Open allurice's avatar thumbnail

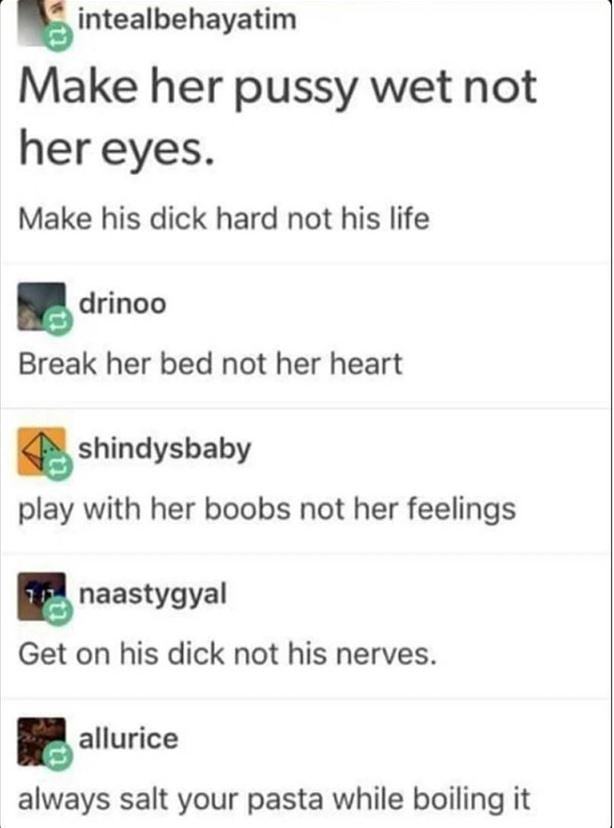(x=41, y=741)
